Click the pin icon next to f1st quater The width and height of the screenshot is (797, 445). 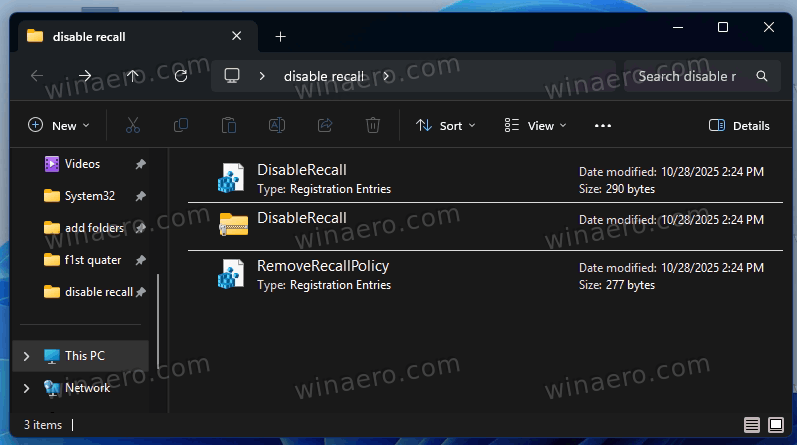[x=141, y=260]
